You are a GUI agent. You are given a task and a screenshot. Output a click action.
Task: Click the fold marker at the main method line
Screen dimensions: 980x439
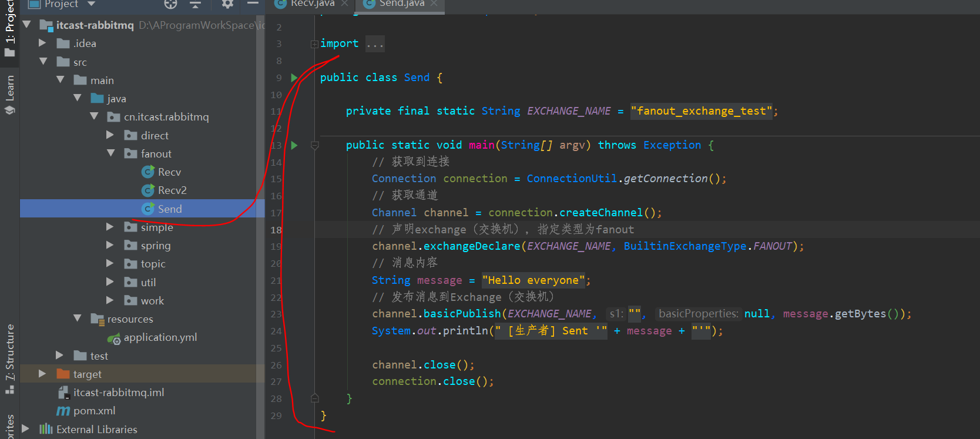(315, 145)
